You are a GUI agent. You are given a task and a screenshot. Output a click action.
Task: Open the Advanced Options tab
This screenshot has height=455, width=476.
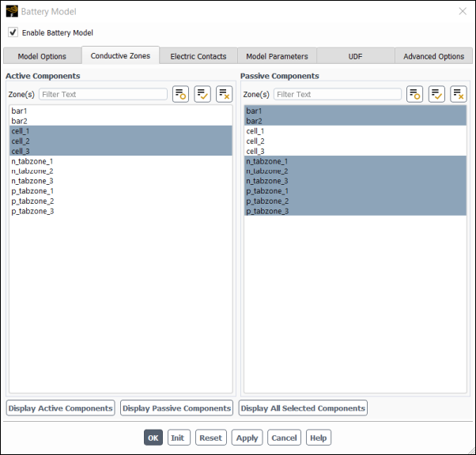(x=433, y=57)
